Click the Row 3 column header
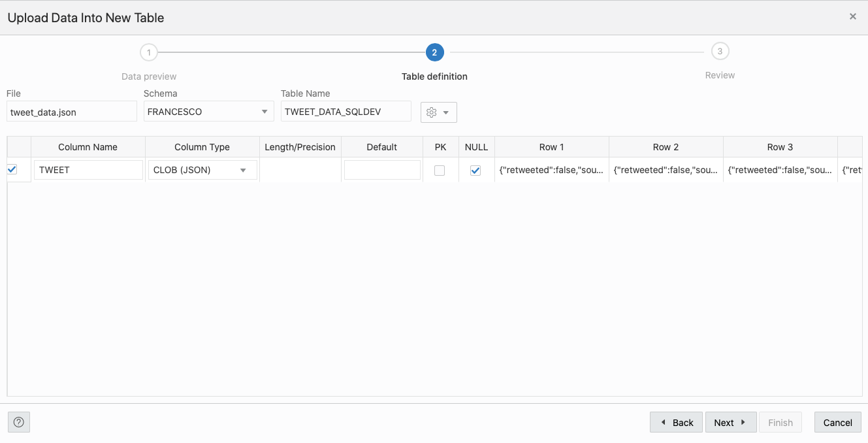Image resolution: width=868 pixels, height=443 pixels. click(780, 147)
